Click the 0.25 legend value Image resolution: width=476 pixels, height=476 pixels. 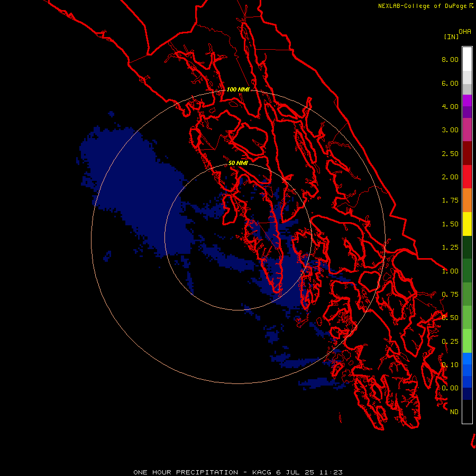[x=450, y=342]
